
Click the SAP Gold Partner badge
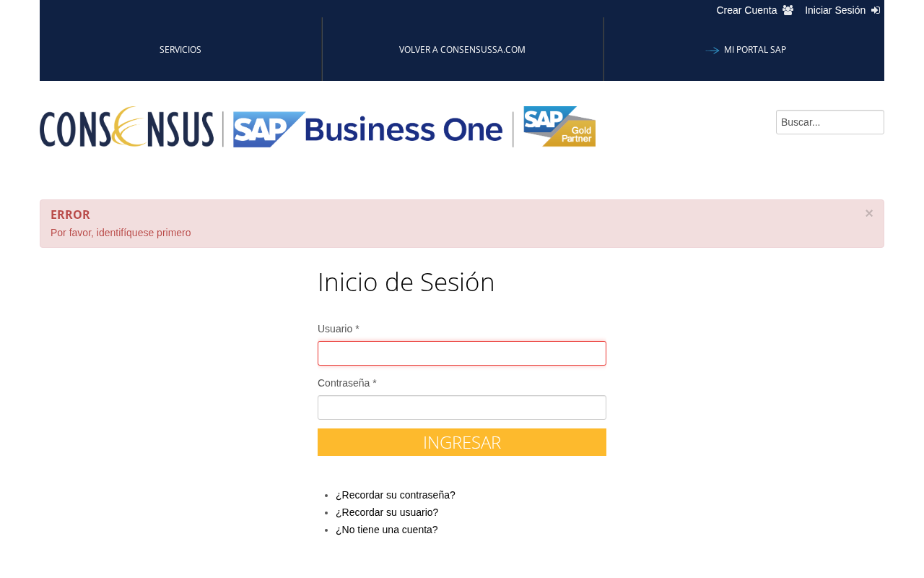tap(559, 126)
